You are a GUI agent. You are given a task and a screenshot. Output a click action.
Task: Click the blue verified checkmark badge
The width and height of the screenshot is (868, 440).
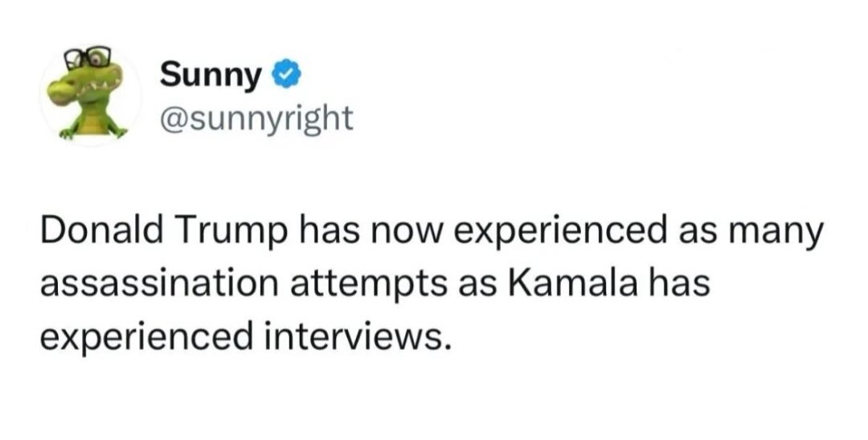coord(286,76)
